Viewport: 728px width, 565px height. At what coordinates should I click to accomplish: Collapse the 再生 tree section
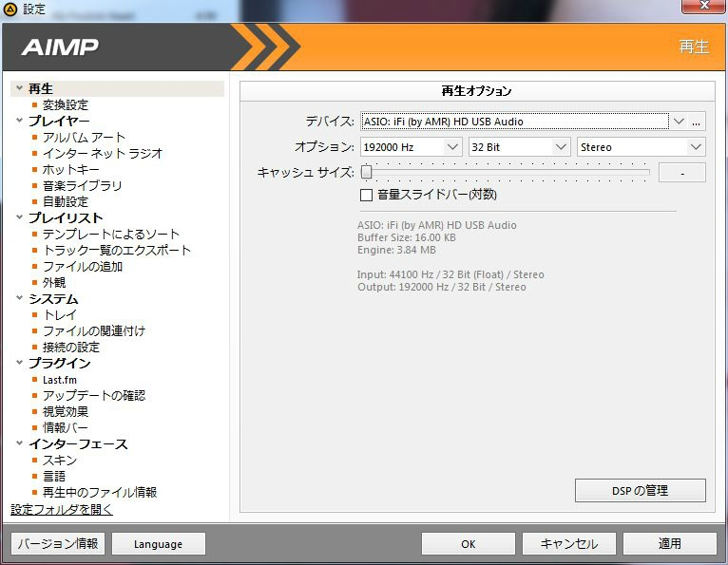[x=20, y=87]
